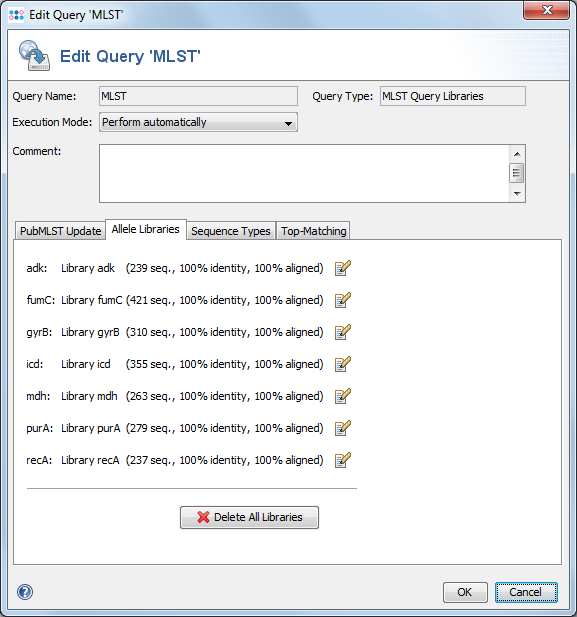Edit the mdh library settings icon
The image size is (577, 617).
point(342,396)
